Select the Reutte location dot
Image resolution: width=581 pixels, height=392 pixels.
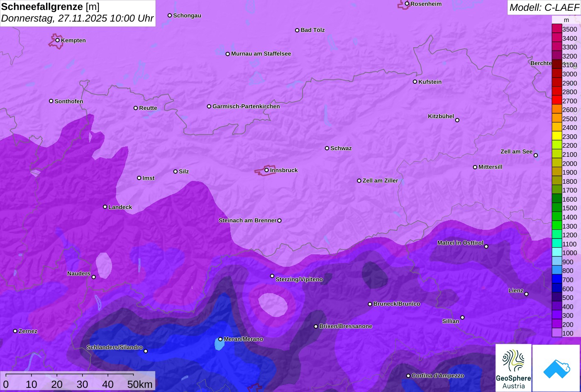click(136, 108)
